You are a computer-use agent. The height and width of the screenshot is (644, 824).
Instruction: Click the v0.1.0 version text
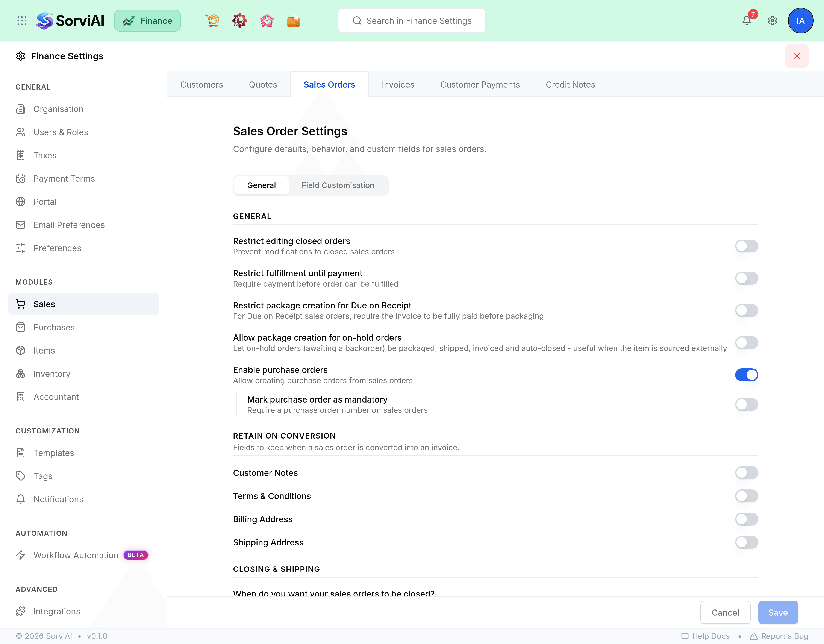[97, 636]
